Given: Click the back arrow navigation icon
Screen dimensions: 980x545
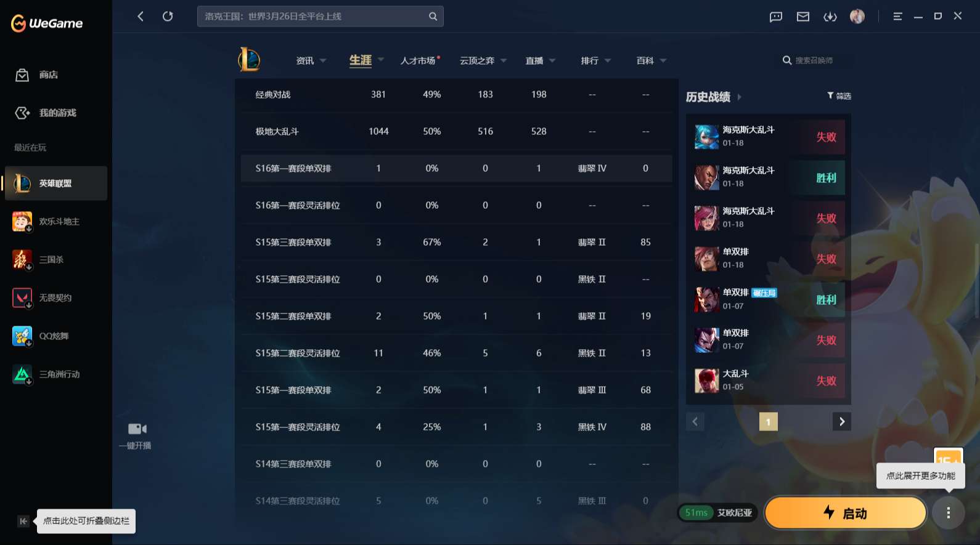Looking at the screenshot, I should 141,17.
